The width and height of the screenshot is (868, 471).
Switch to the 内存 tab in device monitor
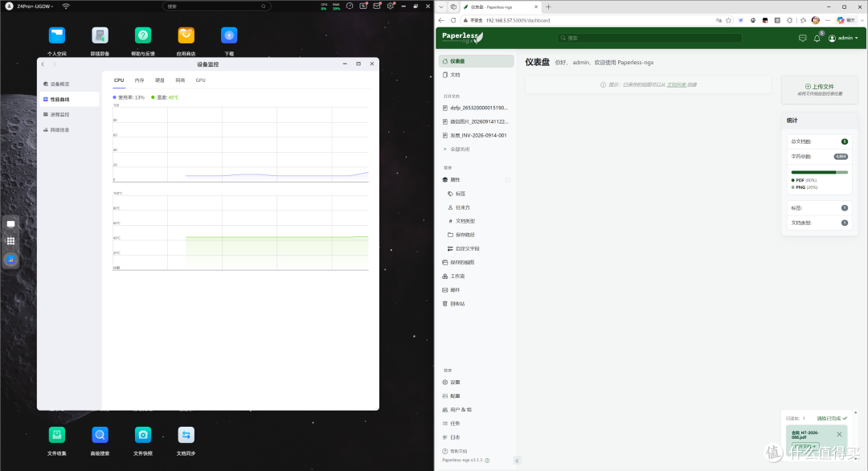140,80
